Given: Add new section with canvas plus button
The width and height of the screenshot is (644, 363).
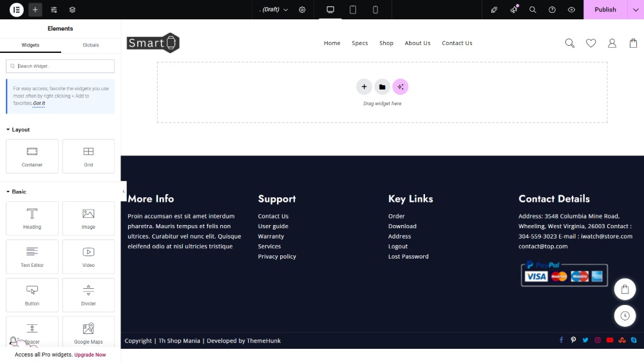Looking at the screenshot, I should click(x=364, y=87).
